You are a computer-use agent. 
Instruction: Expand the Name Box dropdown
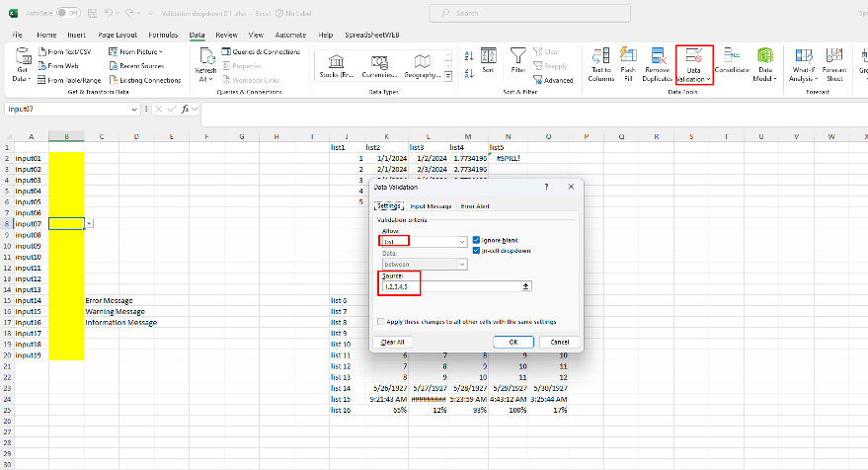pyautogui.click(x=134, y=110)
